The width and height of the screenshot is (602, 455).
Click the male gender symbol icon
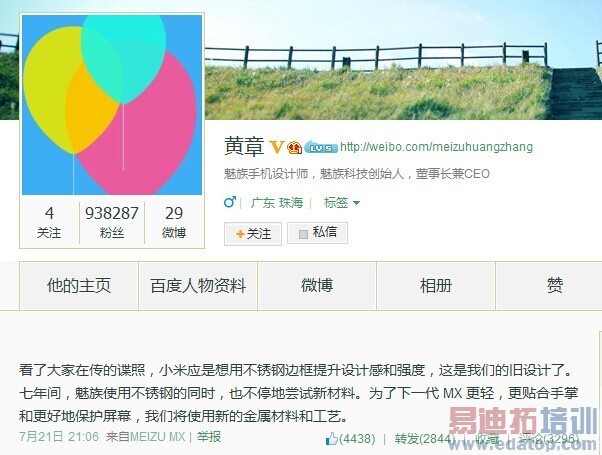pos(230,202)
